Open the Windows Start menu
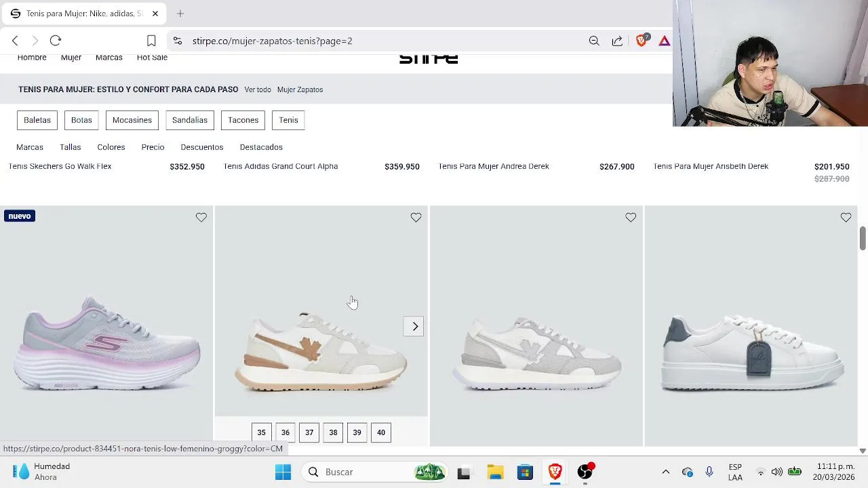Screen dimensions: 868x488 pyautogui.click(x=283, y=472)
